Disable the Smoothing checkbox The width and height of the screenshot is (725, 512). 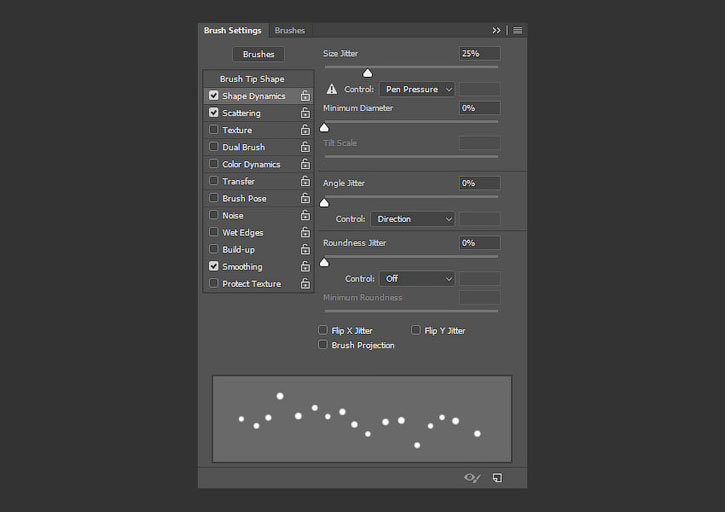(x=214, y=267)
